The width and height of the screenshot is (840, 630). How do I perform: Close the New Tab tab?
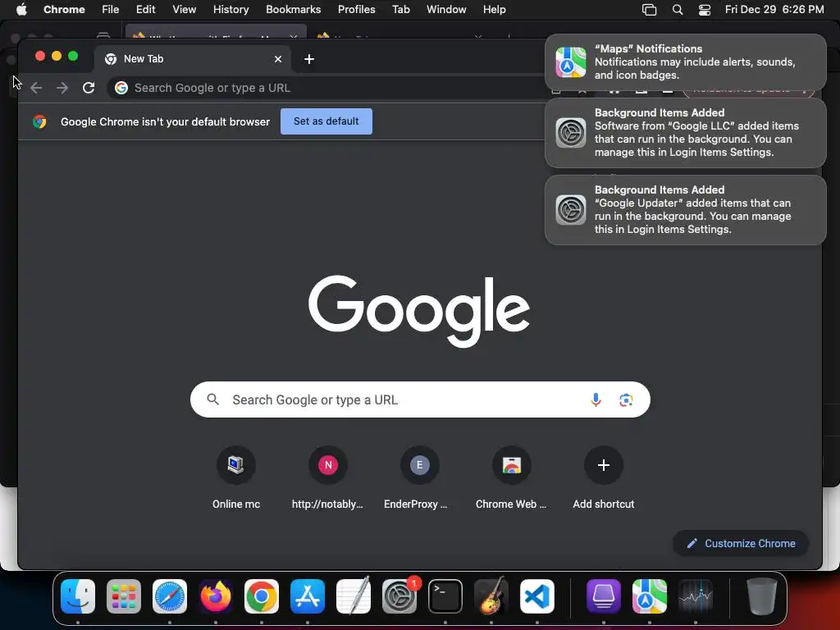278,59
